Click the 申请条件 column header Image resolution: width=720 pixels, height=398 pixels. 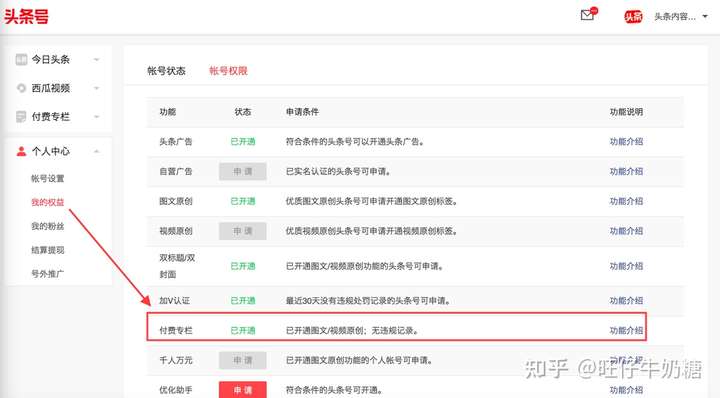click(x=302, y=112)
